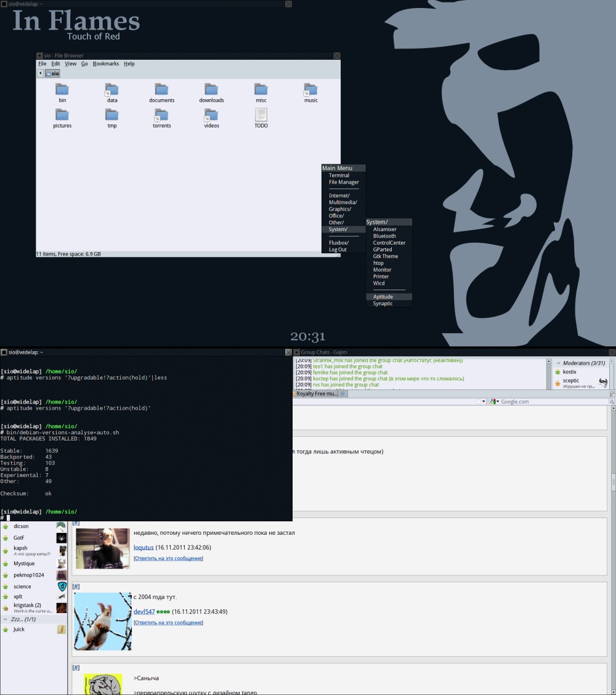Viewport: 616px width, 695px height.
Task: Open the File menu in File Browser
Action: (x=42, y=64)
